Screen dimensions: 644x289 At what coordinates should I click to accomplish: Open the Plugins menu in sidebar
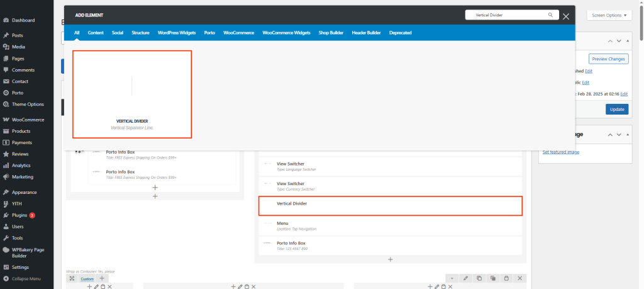coord(20,215)
